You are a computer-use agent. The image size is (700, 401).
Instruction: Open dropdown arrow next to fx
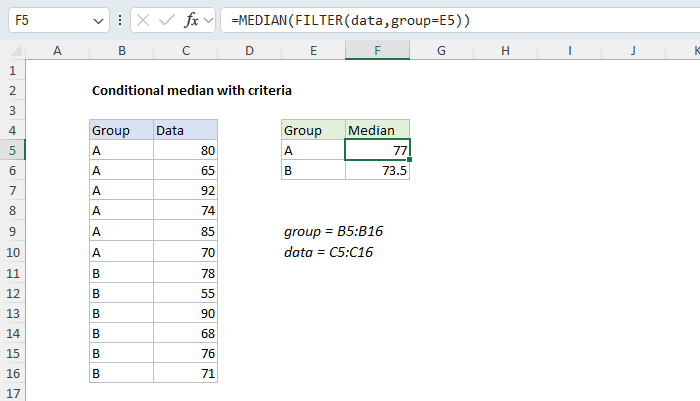pos(208,21)
